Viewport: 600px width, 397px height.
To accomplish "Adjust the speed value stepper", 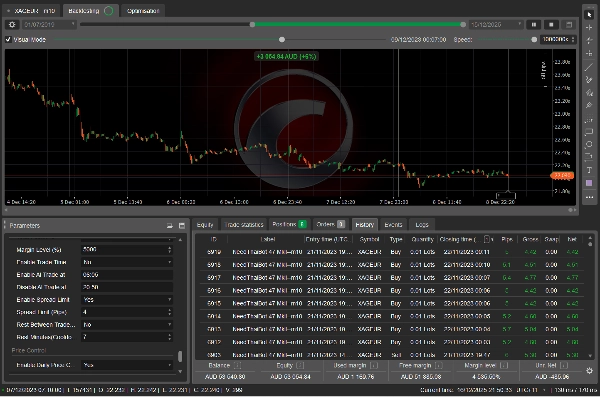I will pos(572,39).
